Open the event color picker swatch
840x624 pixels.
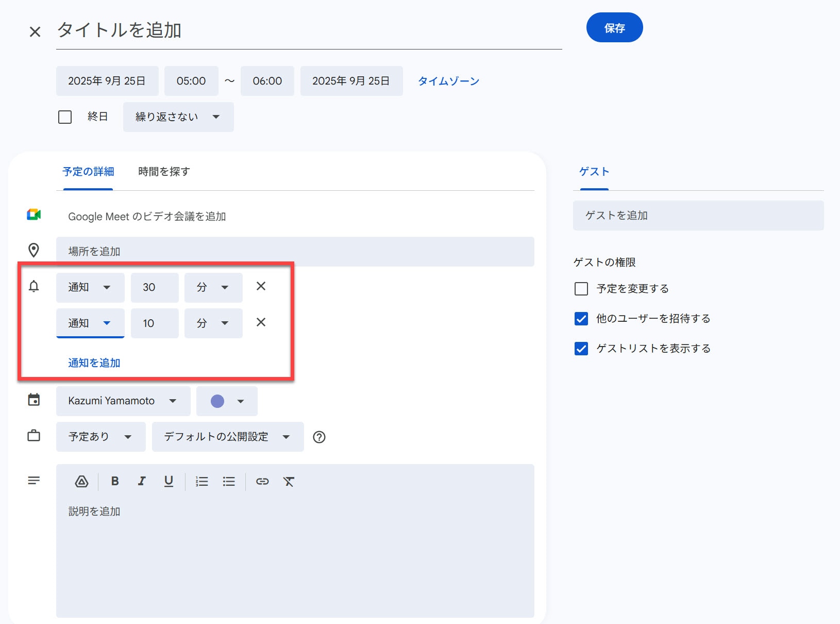226,401
